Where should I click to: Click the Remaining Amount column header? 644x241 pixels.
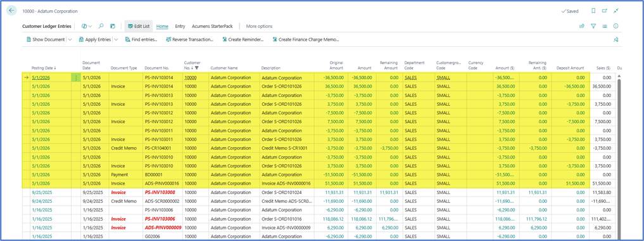pos(389,65)
